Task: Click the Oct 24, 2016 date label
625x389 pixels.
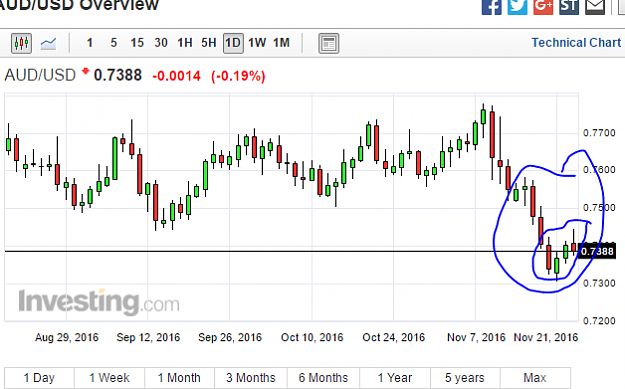Action: (394, 338)
